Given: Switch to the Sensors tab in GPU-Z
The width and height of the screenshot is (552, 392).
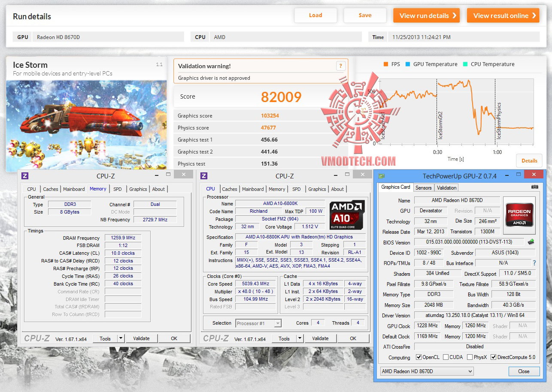Looking at the screenshot, I should [424, 187].
